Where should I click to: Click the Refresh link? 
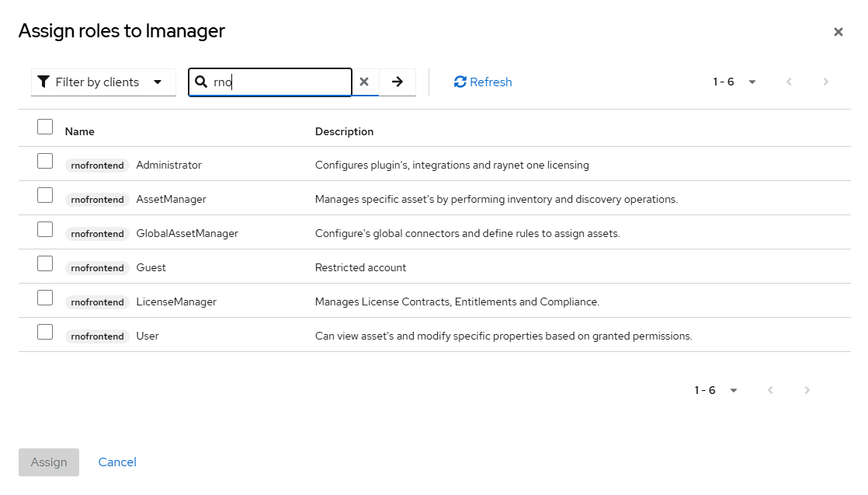483,82
